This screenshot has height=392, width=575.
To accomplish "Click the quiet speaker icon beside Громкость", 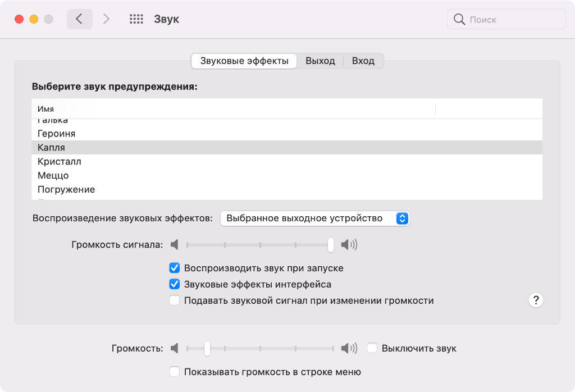I will 175,348.
